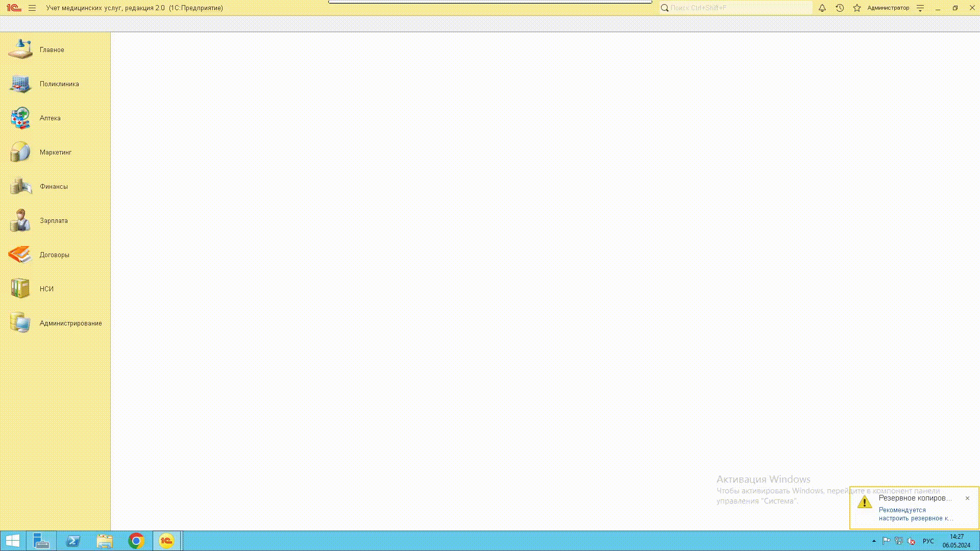Open the Резервное копирование notification
The width and height of the screenshot is (980, 551).
(915, 498)
